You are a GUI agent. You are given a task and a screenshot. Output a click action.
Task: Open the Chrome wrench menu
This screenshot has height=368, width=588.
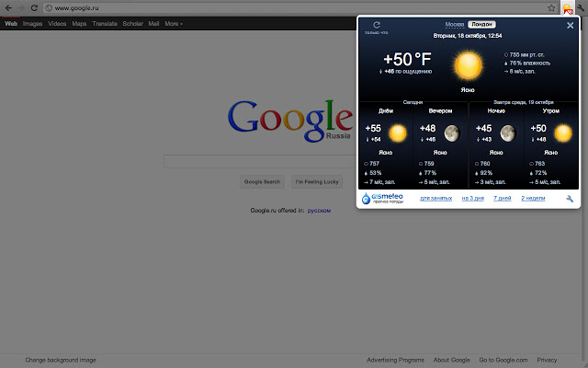click(x=581, y=8)
